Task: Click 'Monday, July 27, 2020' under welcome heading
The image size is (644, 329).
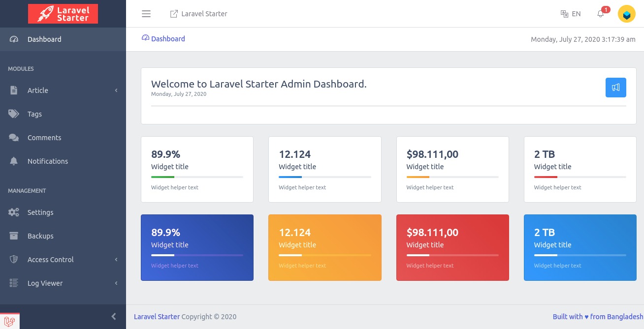Action: pos(179,94)
